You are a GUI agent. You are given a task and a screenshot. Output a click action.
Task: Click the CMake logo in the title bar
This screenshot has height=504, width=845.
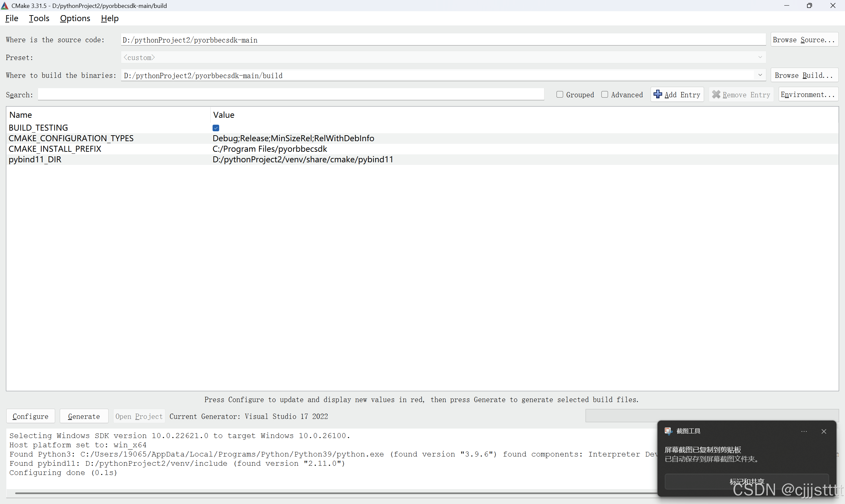[x=5, y=5]
